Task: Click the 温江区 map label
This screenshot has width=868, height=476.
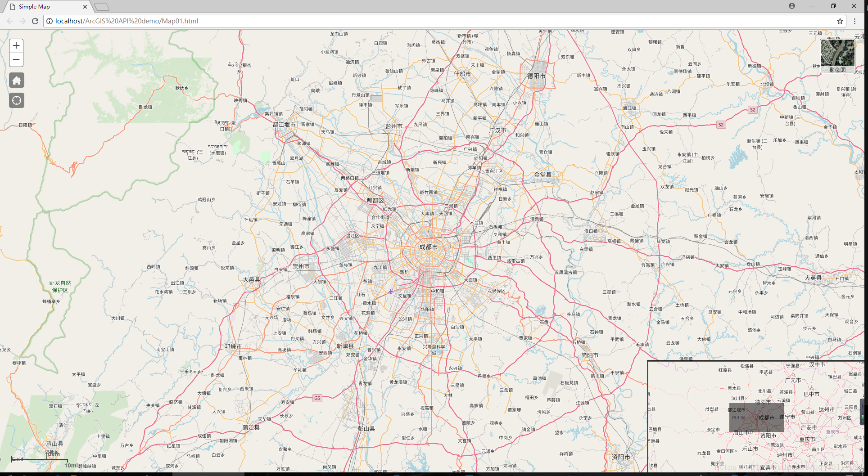Action: 353,235
